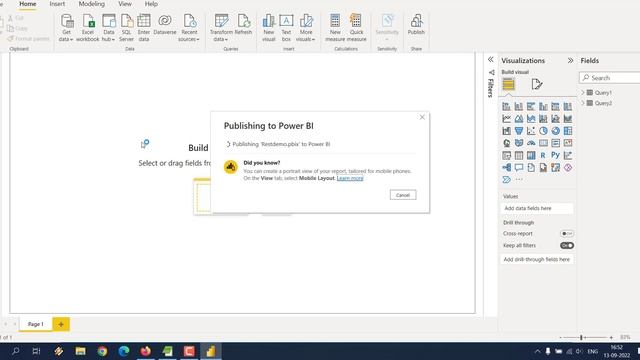The height and width of the screenshot is (360, 640).
Task: Click the SQL Server ribbon icon
Action: click(127, 28)
